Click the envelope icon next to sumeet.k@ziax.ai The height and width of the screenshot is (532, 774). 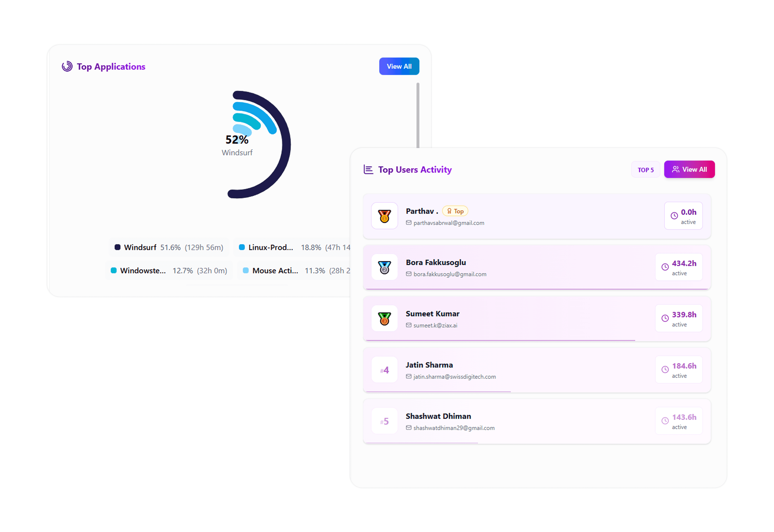pyautogui.click(x=408, y=325)
